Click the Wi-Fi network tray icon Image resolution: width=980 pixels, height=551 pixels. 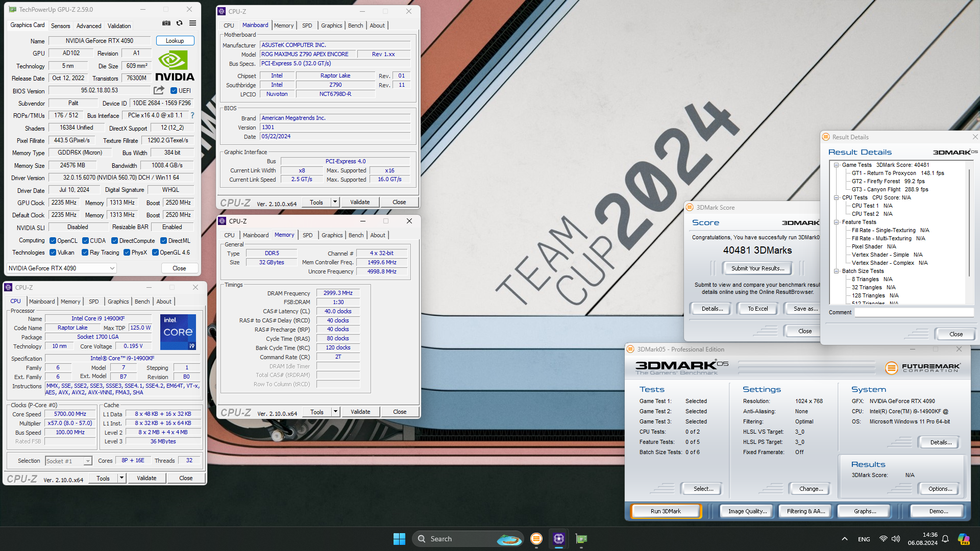click(x=883, y=539)
